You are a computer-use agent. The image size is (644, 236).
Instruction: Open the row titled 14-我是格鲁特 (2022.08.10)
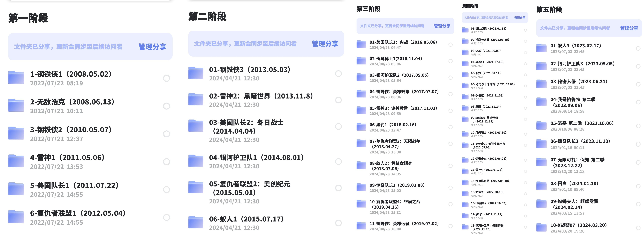click(x=495, y=182)
